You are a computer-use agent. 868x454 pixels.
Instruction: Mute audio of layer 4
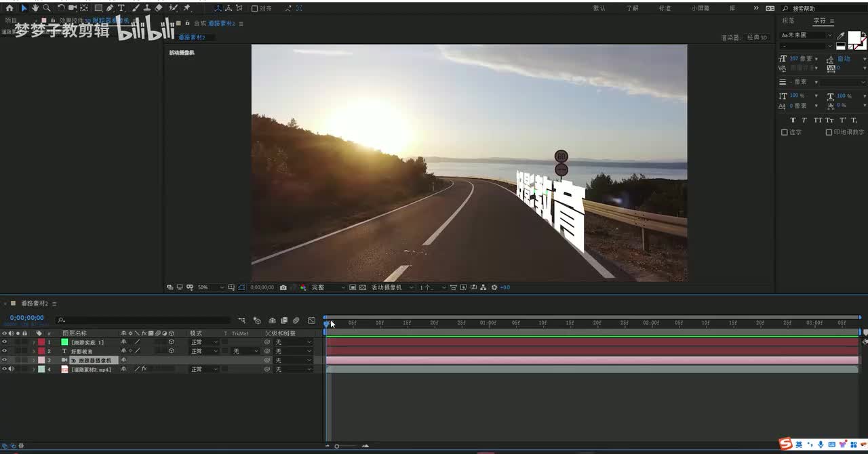coord(11,369)
